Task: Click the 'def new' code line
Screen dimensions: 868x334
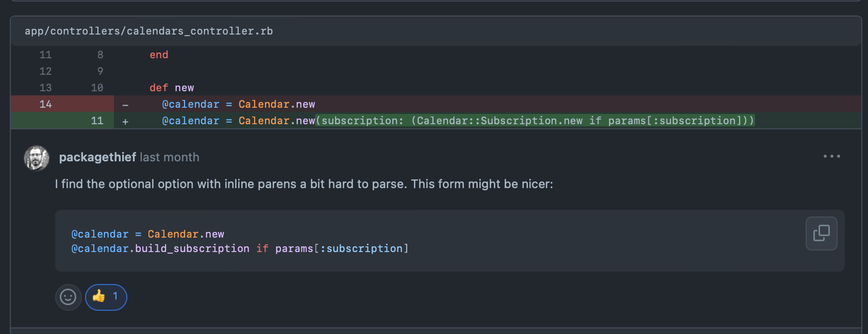Action: click(x=172, y=88)
